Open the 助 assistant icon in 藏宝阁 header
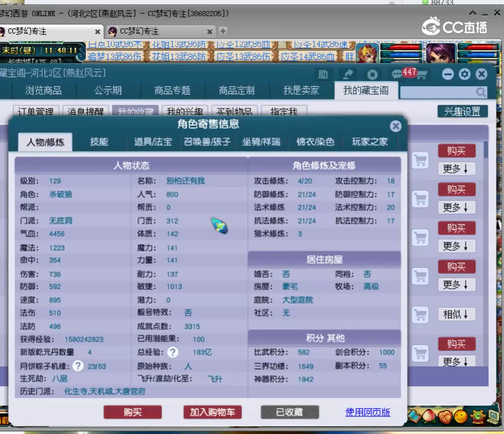504x434 pixels. point(323,74)
